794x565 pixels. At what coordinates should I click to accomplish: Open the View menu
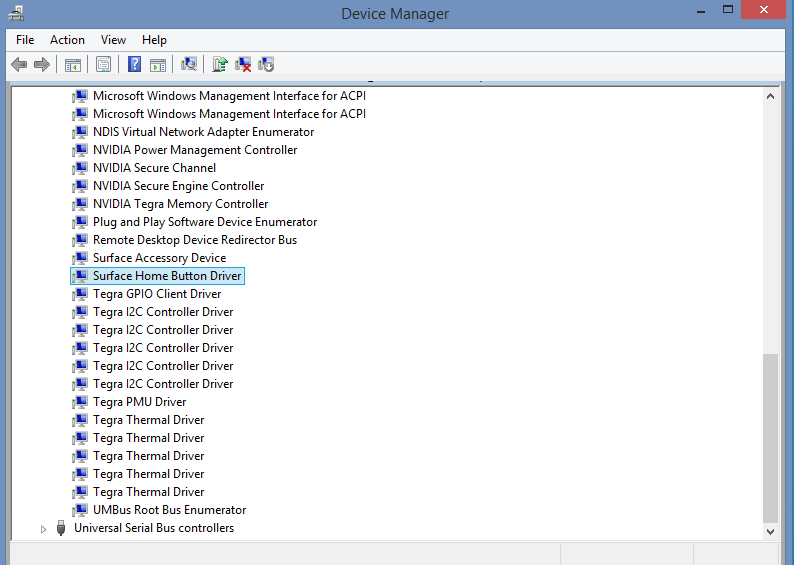coord(113,40)
